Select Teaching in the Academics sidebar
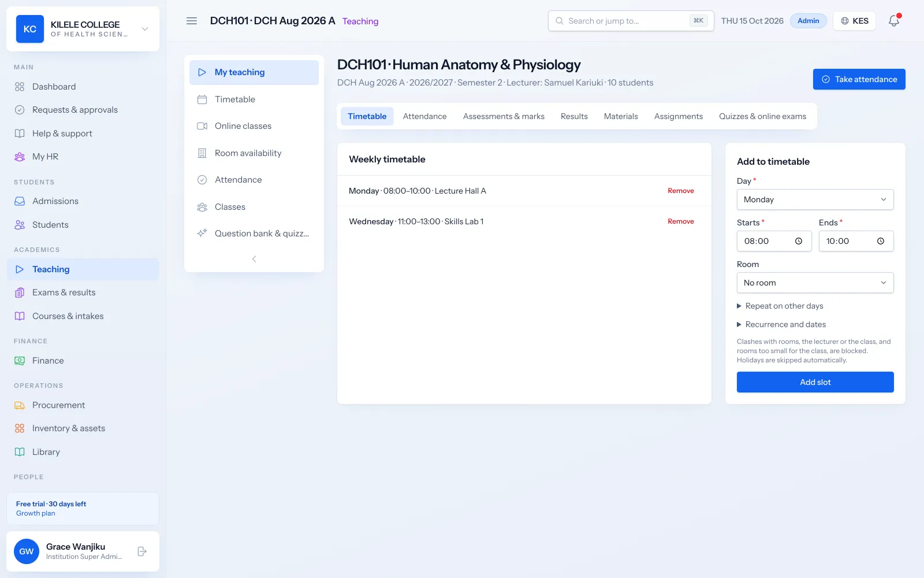Image resolution: width=924 pixels, height=578 pixels. [x=83, y=269]
